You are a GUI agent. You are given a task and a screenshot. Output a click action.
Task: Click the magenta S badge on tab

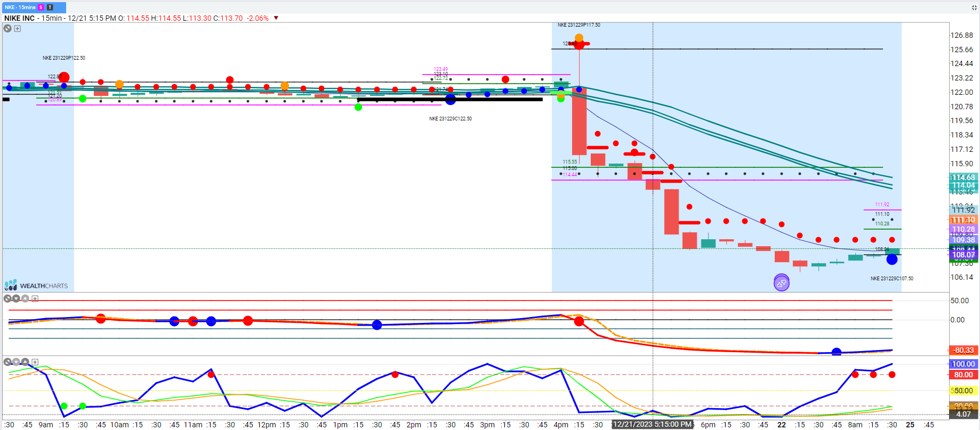tap(41, 7)
